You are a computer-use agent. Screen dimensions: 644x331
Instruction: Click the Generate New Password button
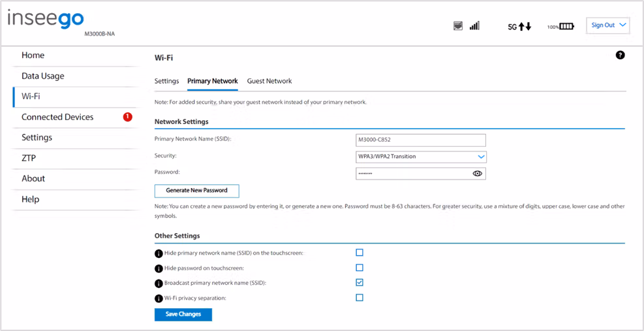(197, 191)
